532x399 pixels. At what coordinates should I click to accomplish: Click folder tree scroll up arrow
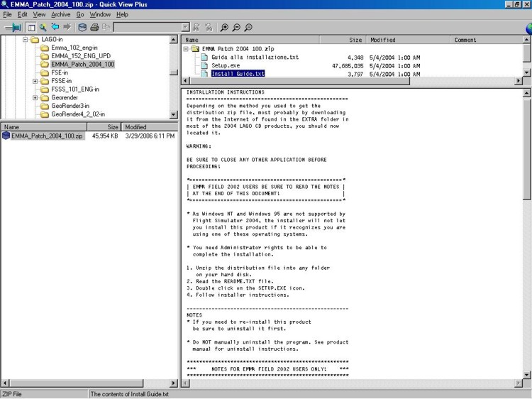(x=173, y=40)
